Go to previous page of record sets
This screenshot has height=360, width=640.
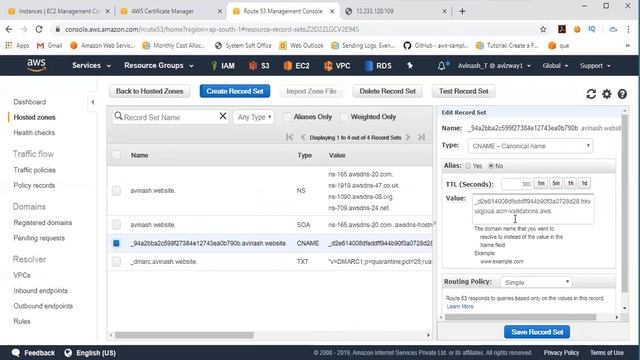coord(303,137)
